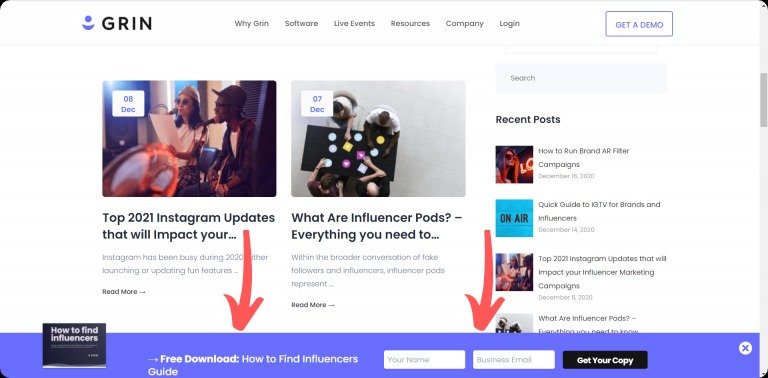
Task: Click the Your Name input field
Action: point(424,359)
